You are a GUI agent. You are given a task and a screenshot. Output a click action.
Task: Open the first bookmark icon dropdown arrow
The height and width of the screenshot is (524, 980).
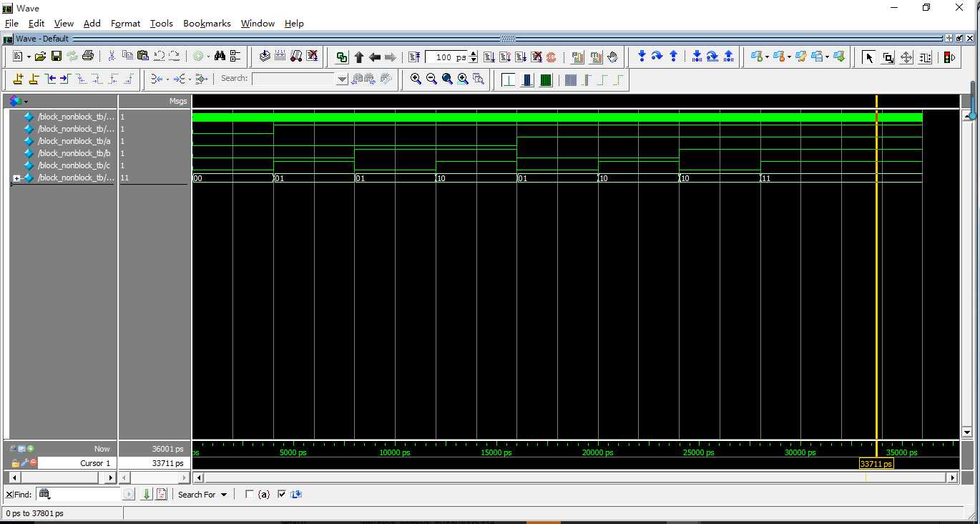point(767,57)
